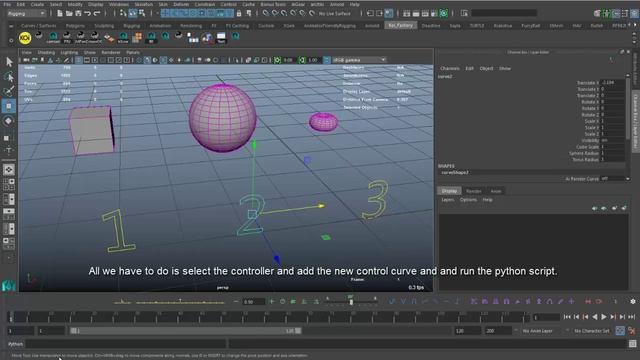Click the selection lock icon
Screen dimensions: 640x360
pyautogui.click(x=239, y=13)
